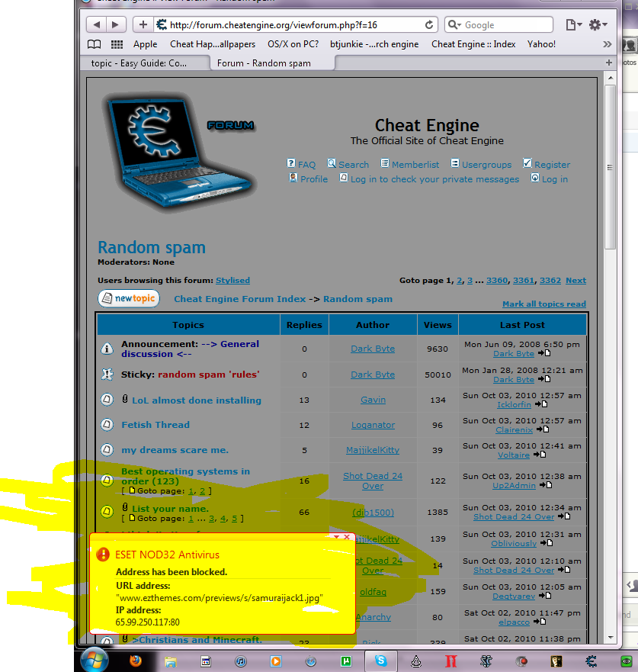Open Windows Explorer folder in taskbar
This screenshot has width=638, height=672.
coord(171,661)
